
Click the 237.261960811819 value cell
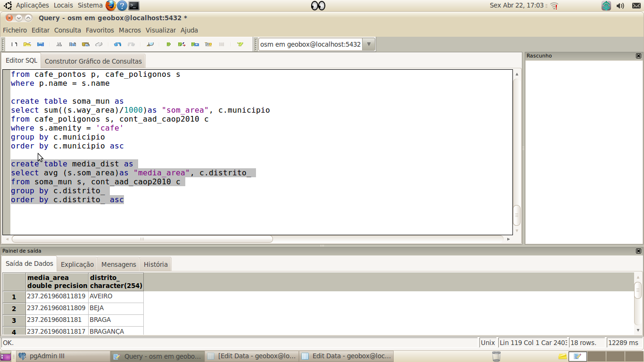[x=57, y=296]
